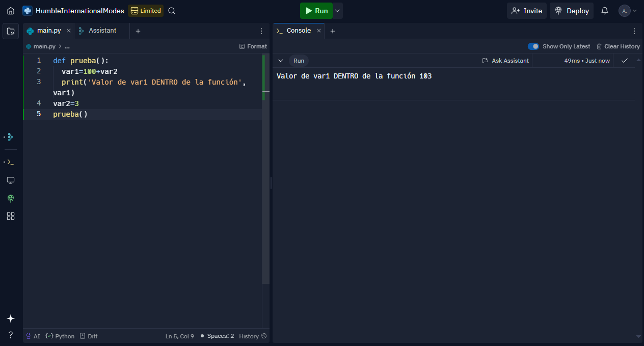Click the HumbleInternationalModes project name
The image size is (644, 346).
click(x=80, y=11)
